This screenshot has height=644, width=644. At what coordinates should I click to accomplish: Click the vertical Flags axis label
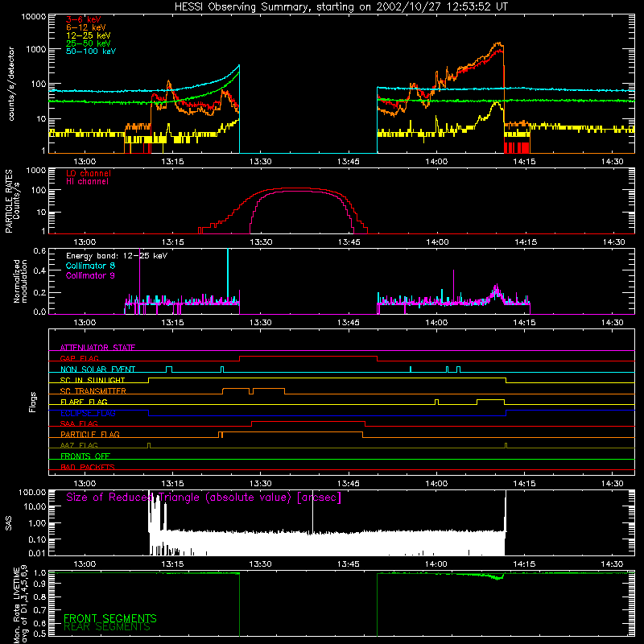pyautogui.click(x=33, y=402)
